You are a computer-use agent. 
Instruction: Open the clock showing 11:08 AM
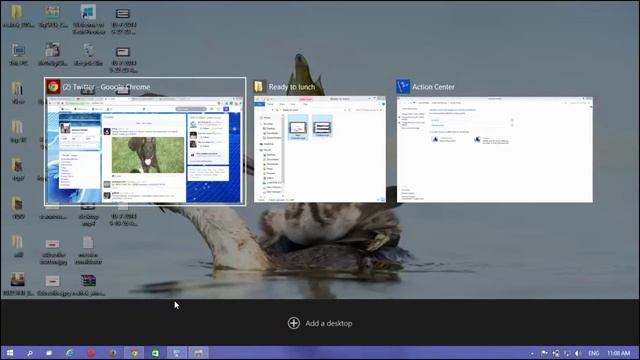618,353
